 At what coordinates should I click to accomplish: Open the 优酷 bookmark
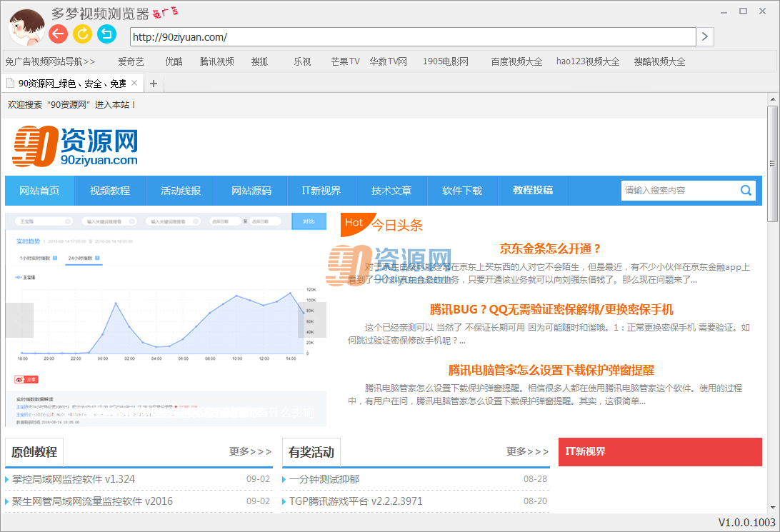[174, 61]
